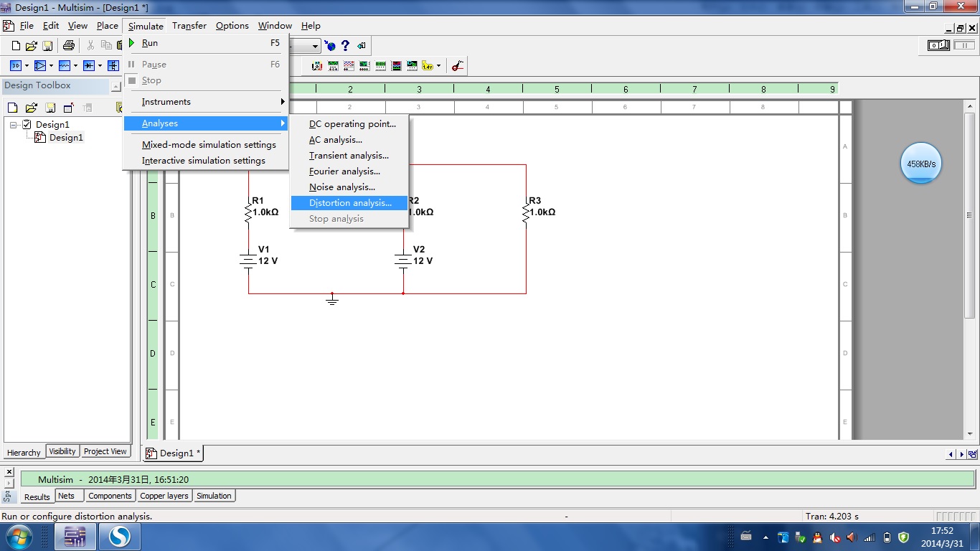
Task: Toggle the pause simulation button at top right
Action: 964,45
